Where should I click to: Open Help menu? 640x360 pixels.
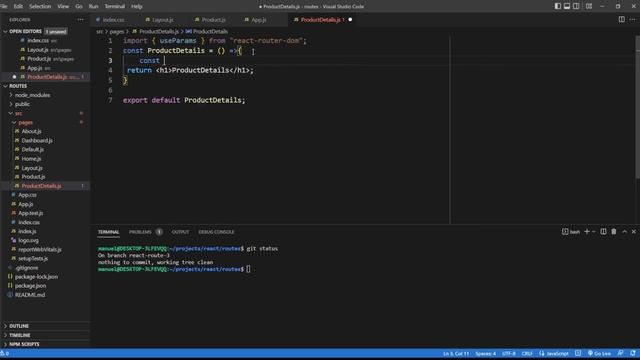(x=137, y=6)
